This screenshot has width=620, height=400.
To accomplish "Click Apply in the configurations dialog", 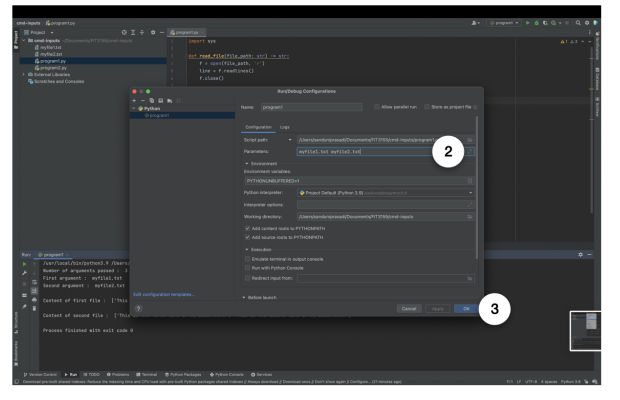I will pos(438,309).
